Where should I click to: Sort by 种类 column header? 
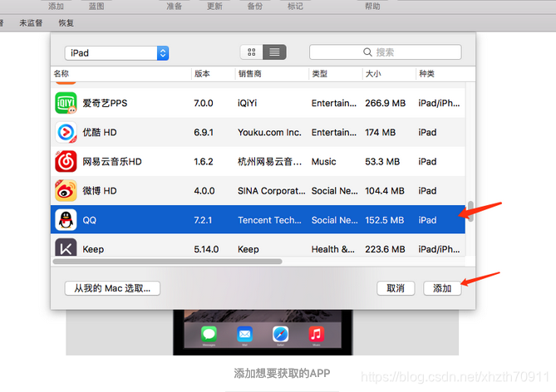coord(426,74)
